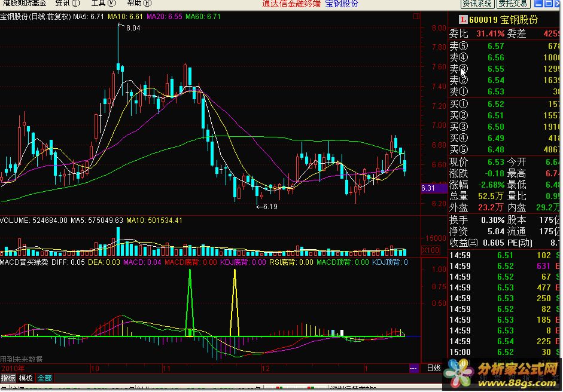This screenshot has width=563, height=392.
Task: Click the yellow MA10: 6.61 legend
Action: click(125, 17)
